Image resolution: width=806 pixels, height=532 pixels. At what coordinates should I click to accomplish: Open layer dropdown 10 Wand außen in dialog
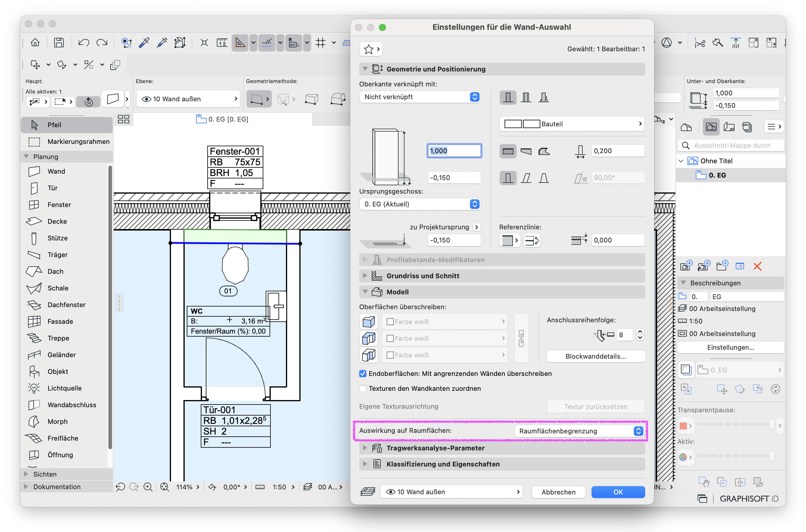(x=451, y=491)
